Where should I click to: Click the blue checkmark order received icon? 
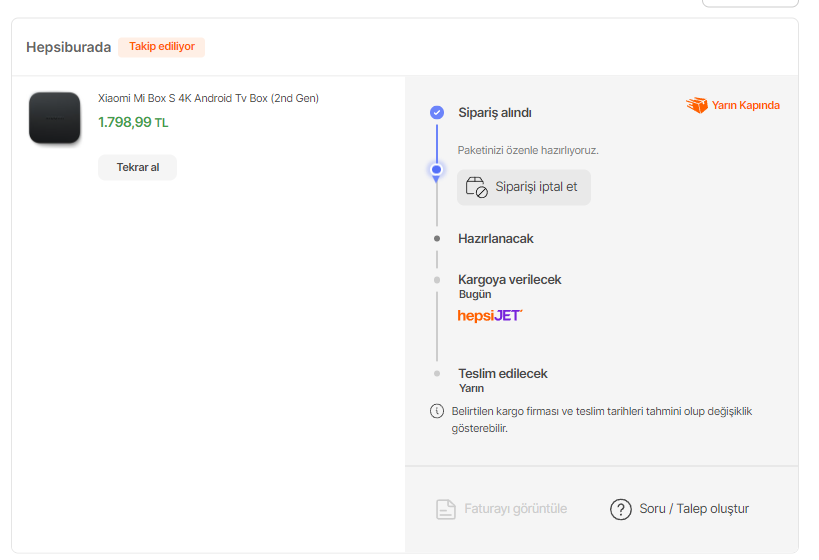tap(437, 112)
